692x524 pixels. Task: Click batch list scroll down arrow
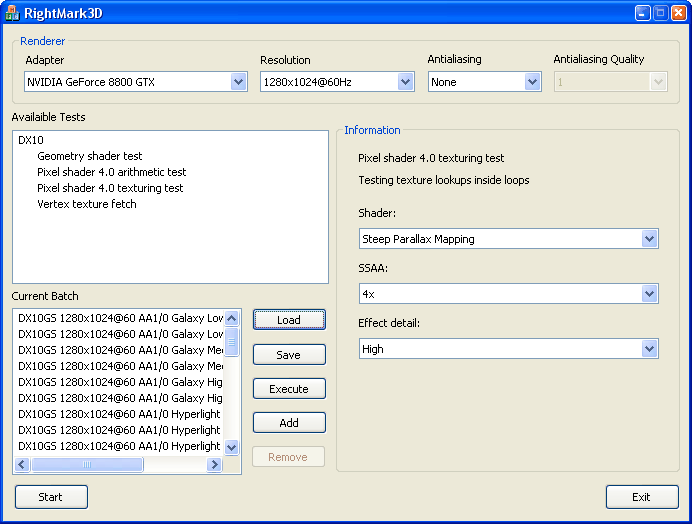pos(232,448)
